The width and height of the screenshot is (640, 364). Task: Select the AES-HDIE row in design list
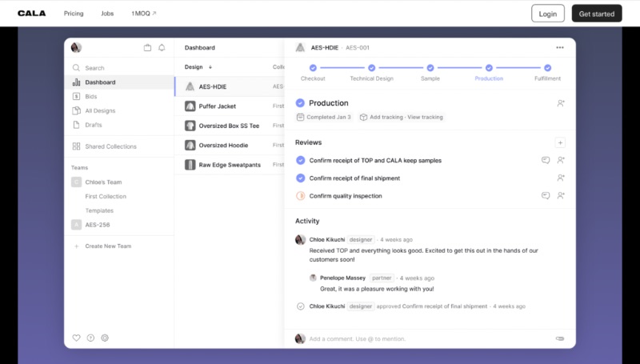point(230,86)
